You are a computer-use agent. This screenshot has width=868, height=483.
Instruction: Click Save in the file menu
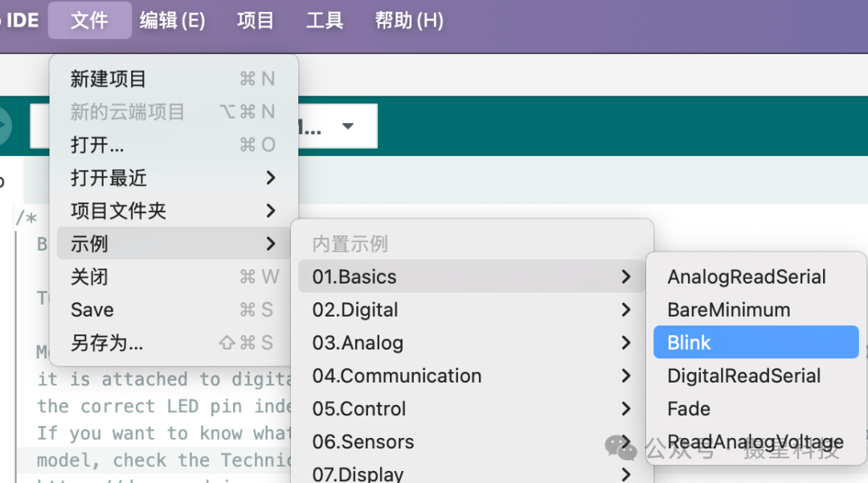tap(92, 310)
